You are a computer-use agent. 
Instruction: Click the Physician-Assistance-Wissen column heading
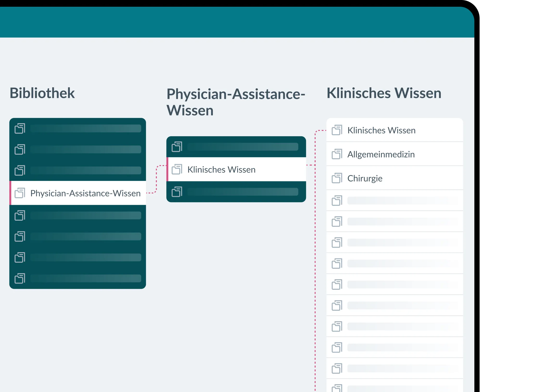coord(235,102)
